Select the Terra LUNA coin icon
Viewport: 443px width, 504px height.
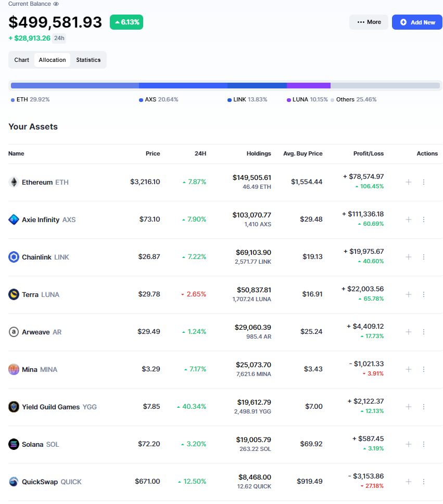pos(14,294)
